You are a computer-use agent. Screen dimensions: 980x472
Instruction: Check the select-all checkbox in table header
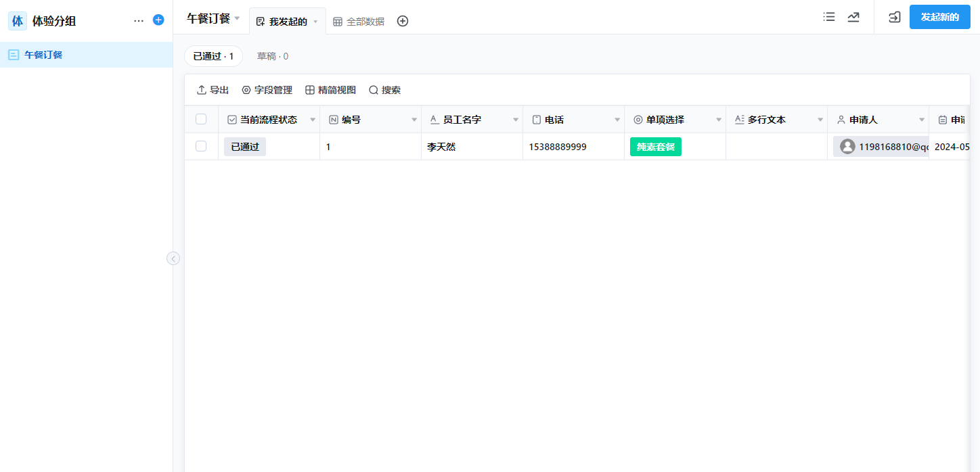(x=200, y=118)
